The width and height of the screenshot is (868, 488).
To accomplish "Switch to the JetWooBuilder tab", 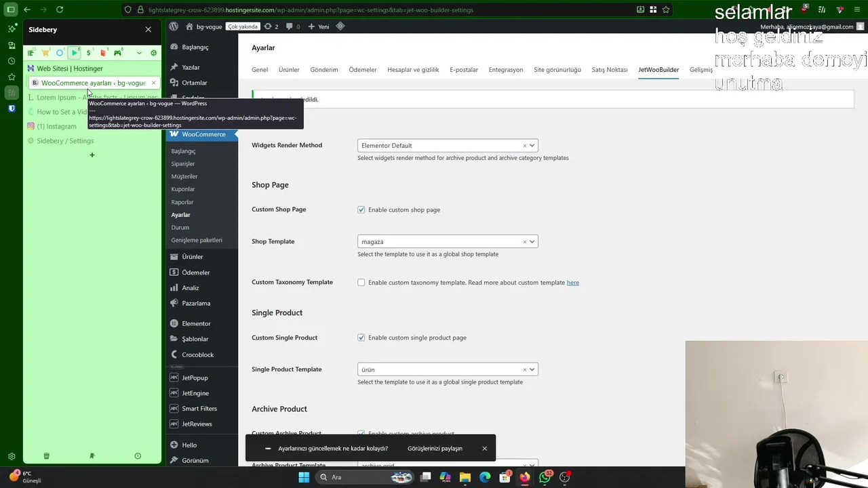I will (658, 70).
